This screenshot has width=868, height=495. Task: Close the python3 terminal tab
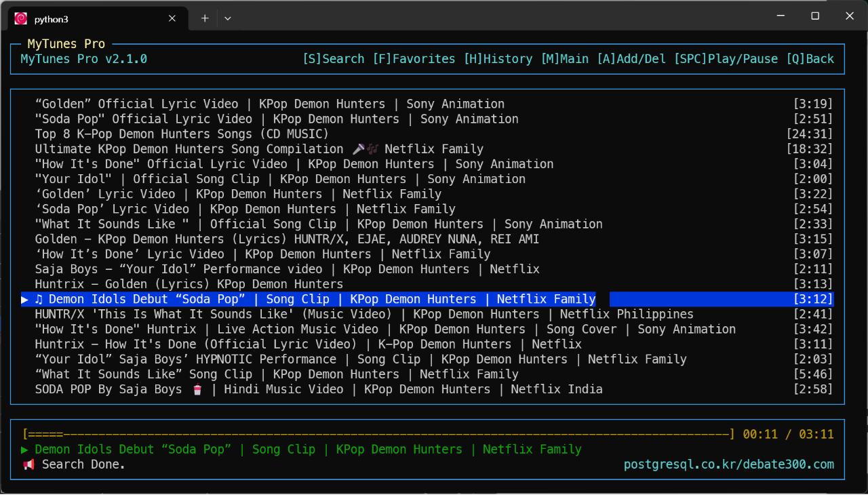172,18
